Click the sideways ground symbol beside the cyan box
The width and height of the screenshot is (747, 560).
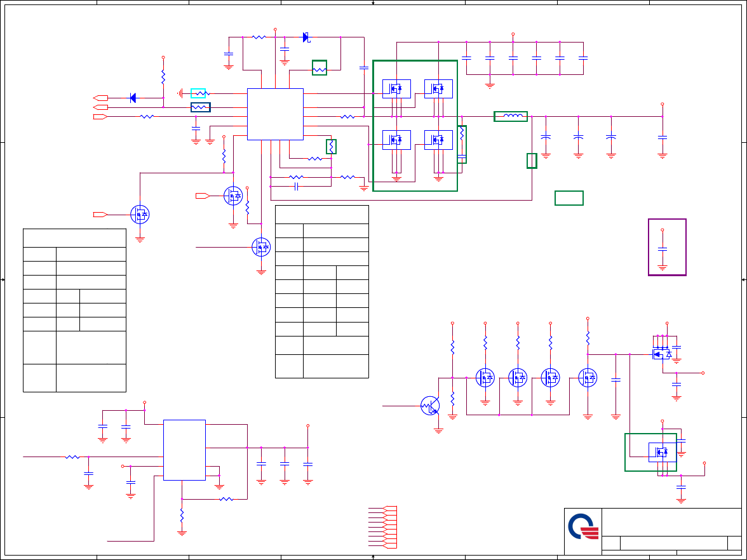(180, 93)
